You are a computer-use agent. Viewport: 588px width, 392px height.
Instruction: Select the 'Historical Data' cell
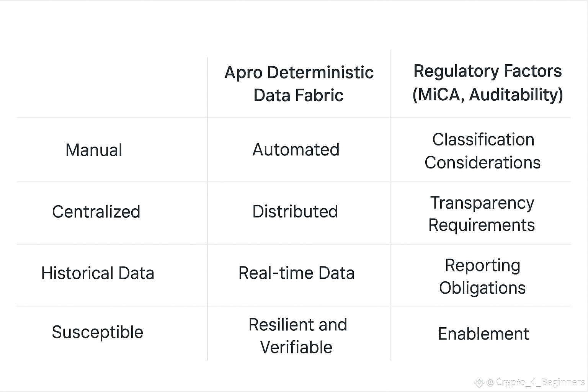98,273
